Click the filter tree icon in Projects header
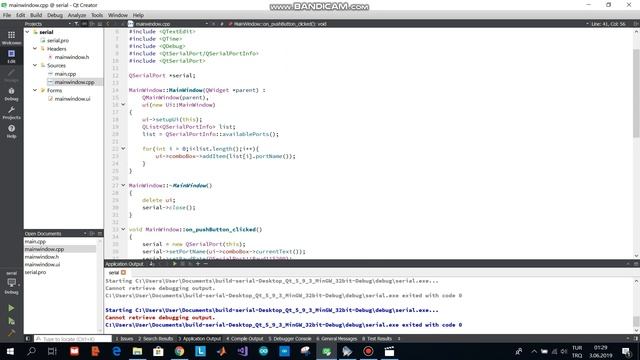 click(76, 24)
